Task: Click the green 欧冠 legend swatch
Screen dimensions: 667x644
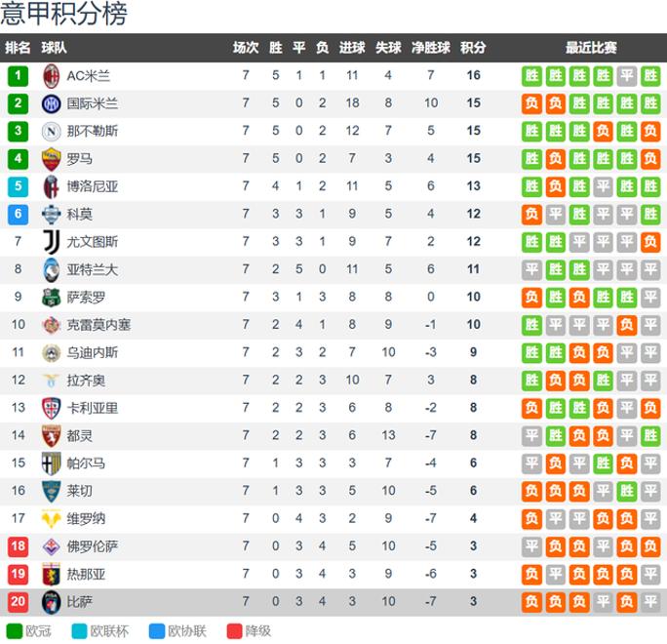Action: (x=15, y=631)
